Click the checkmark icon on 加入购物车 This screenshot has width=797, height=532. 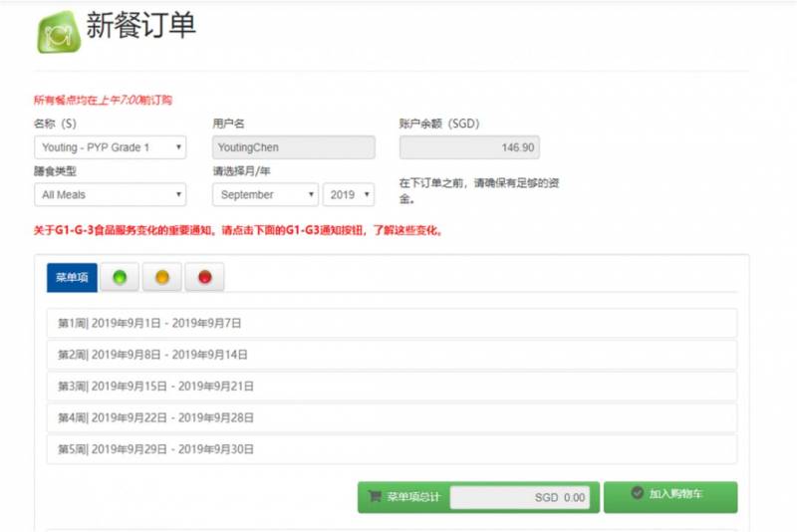(x=638, y=493)
